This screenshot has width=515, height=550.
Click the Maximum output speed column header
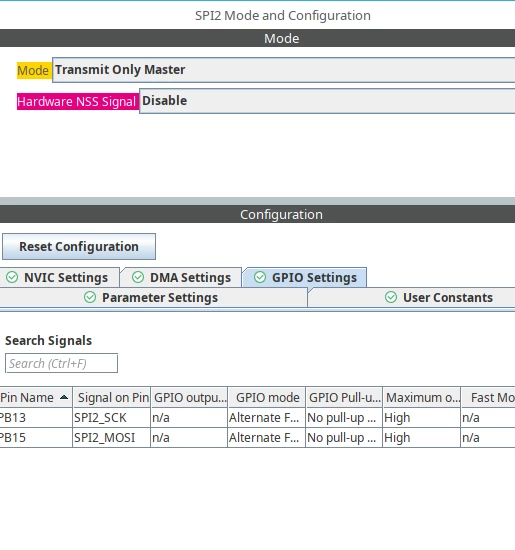click(422, 397)
